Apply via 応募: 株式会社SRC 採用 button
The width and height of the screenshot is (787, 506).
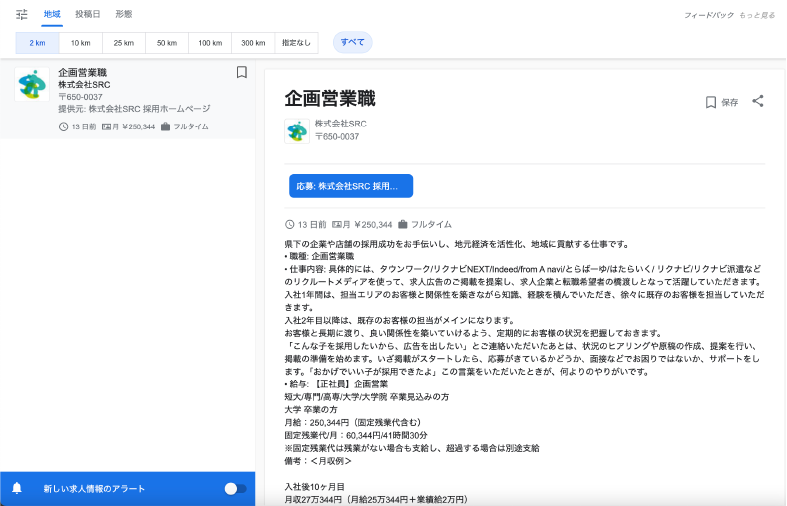coord(351,186)
